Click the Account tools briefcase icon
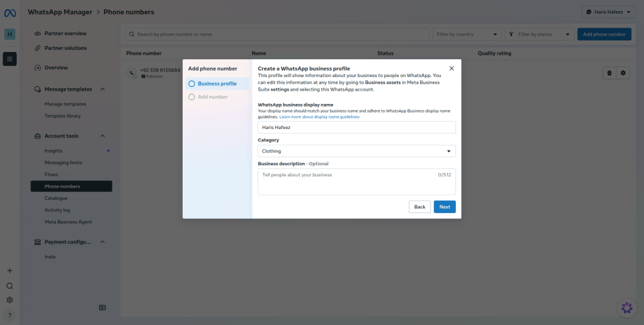 38,136
